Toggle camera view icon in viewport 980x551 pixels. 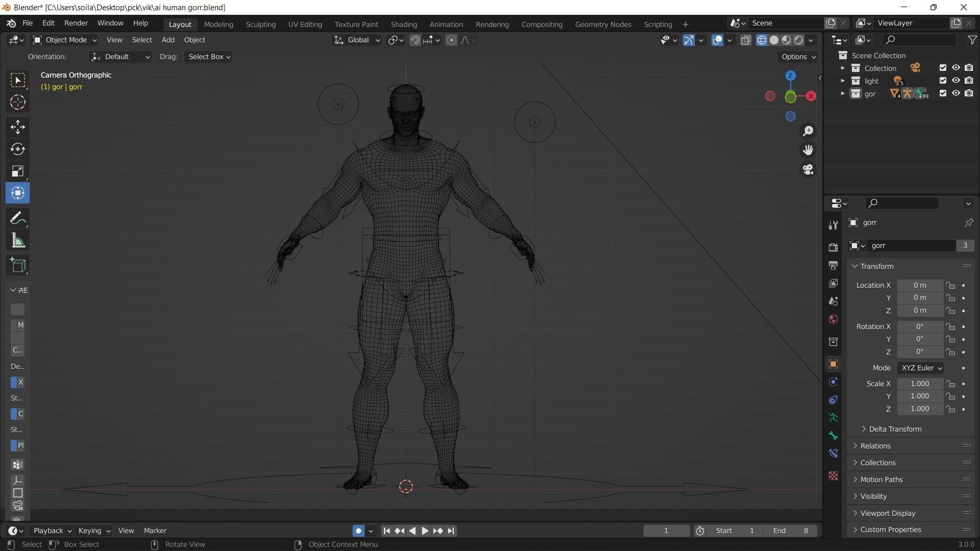pos(808,169)
